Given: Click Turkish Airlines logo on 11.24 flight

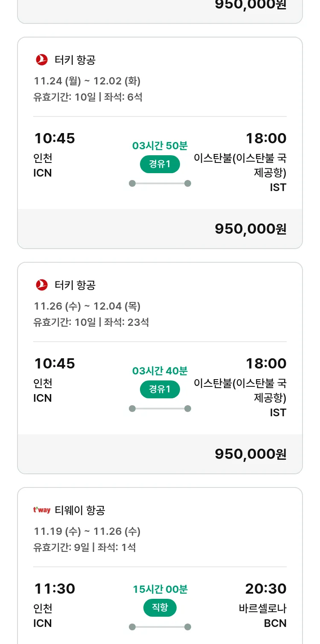Looking at the screenshot, I should [x=42, y=60].
